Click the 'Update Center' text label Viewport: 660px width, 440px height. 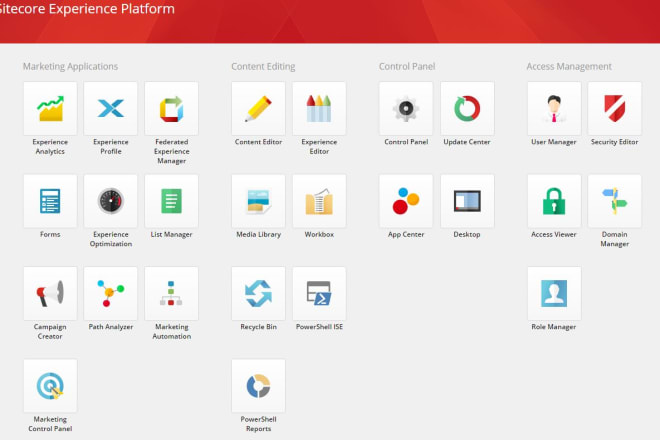click(x=467, y=142)
